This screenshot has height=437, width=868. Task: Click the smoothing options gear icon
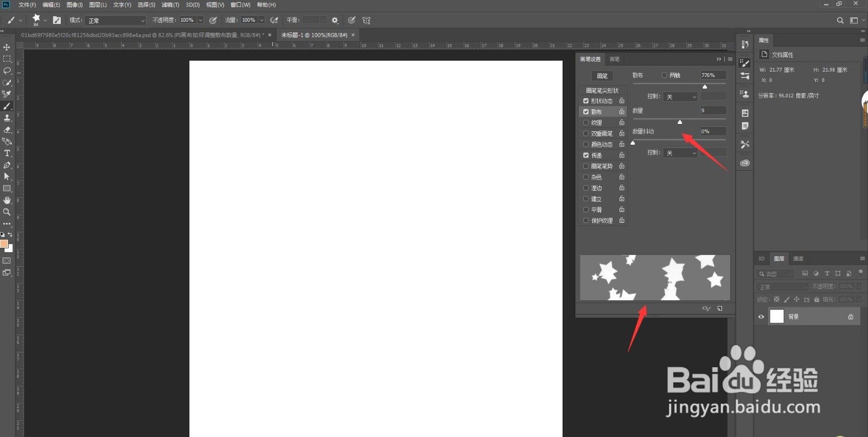tap(335, 20)
